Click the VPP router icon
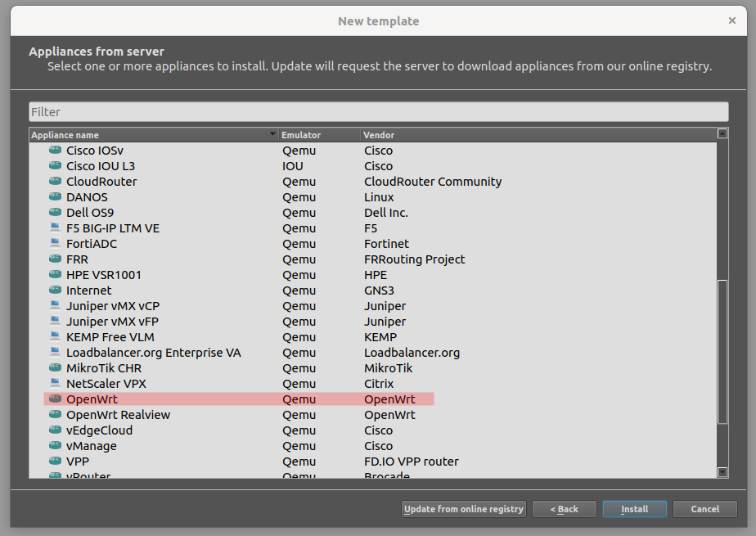 [x=55, y=462]
